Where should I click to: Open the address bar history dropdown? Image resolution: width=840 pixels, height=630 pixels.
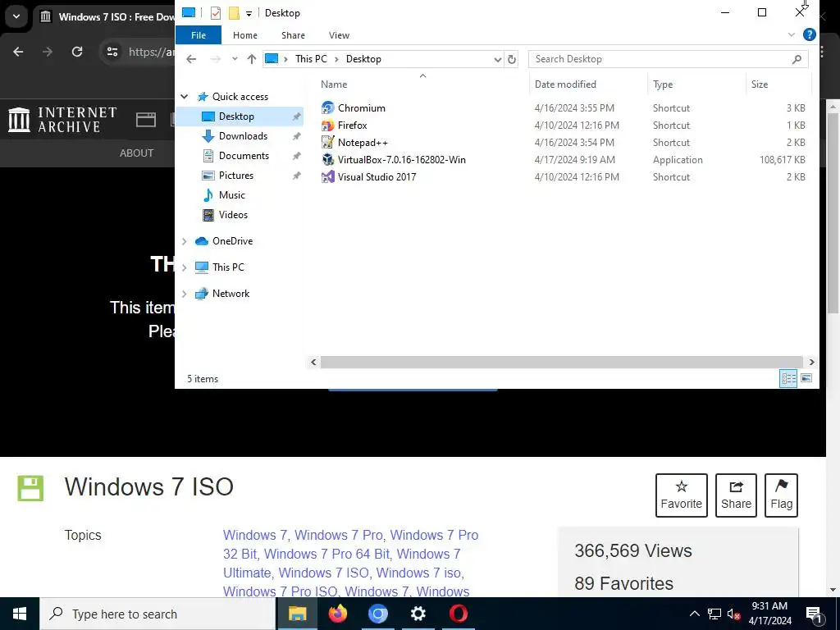(497, 59)
